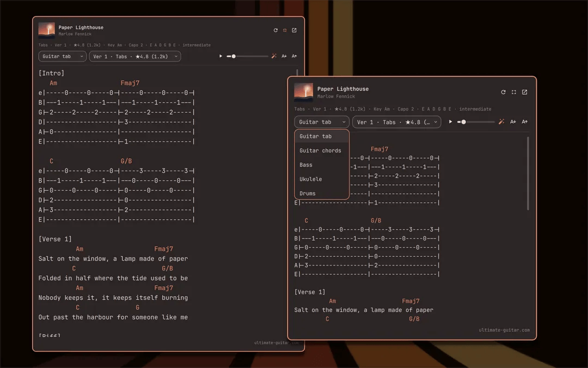
Task: Click the [Verse 1] heading in right window
Action: (310, 292)
